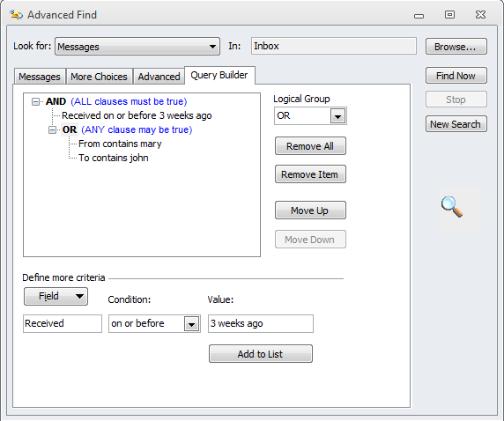Collapse the AND clause group node
504x421 pixels.
(x=35, y=102)
